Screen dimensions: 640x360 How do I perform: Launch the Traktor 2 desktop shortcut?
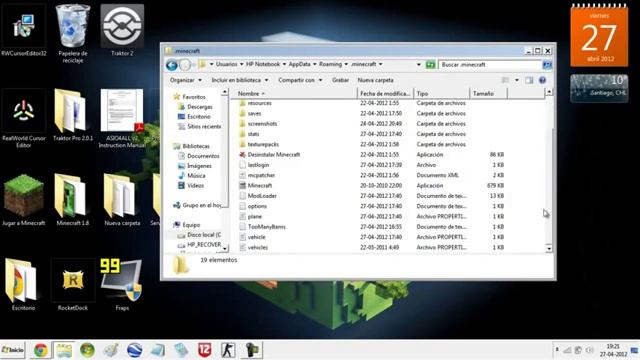pyautogui.click(x=122, y=31)
